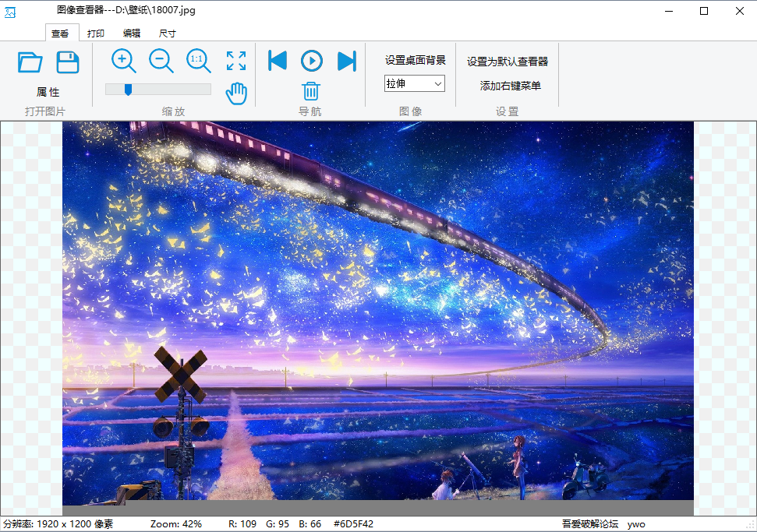
Task: Zoom out with the minus magnifier
Action: click(161, 61)
